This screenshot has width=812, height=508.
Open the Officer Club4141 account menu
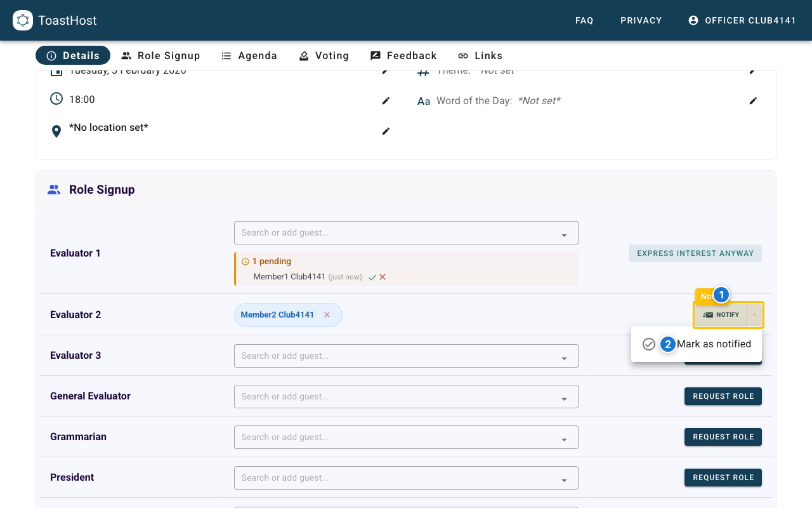point(742,20)
